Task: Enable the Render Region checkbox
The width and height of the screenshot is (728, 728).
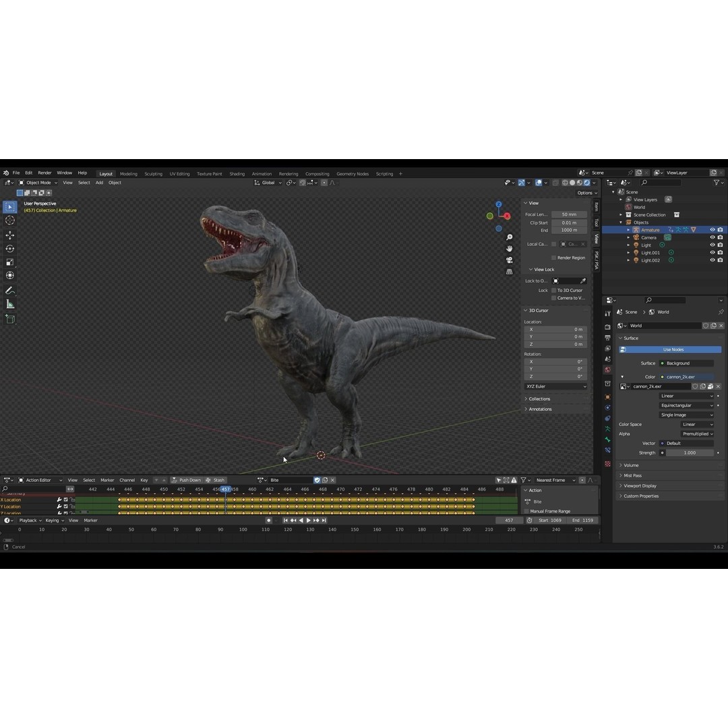Action: tap(553, 257)
